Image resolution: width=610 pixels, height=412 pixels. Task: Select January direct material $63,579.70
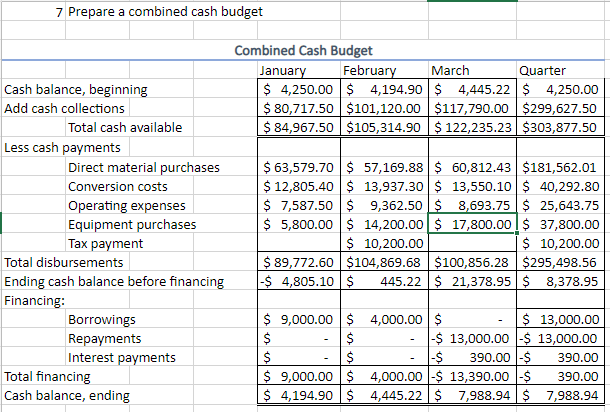pyautogui.click(x=299, y=168)
